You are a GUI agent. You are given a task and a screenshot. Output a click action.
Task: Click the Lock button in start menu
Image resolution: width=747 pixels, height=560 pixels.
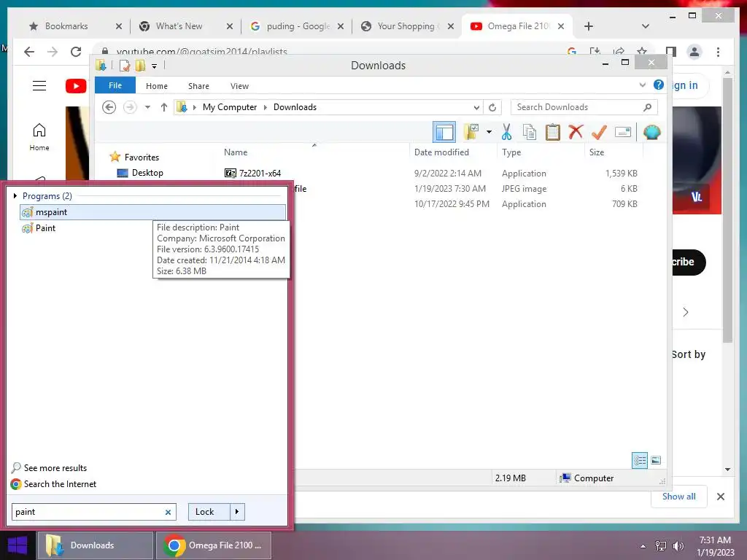click(209, 512)
